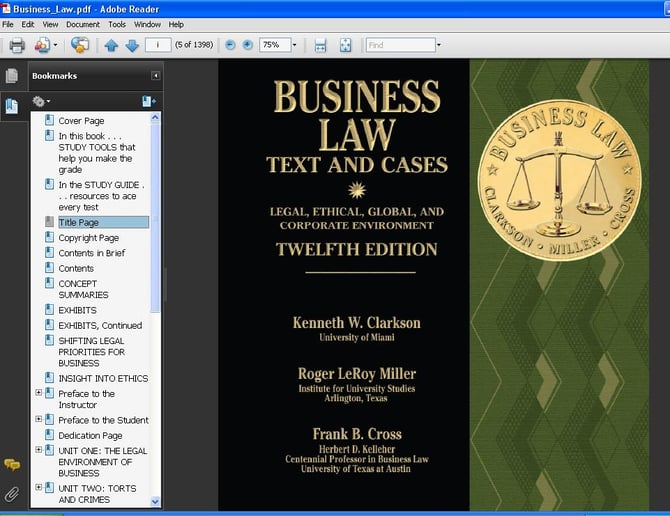Click the expand current bookmark icon
The image size is (670, 516).
[x=149, y=101]
